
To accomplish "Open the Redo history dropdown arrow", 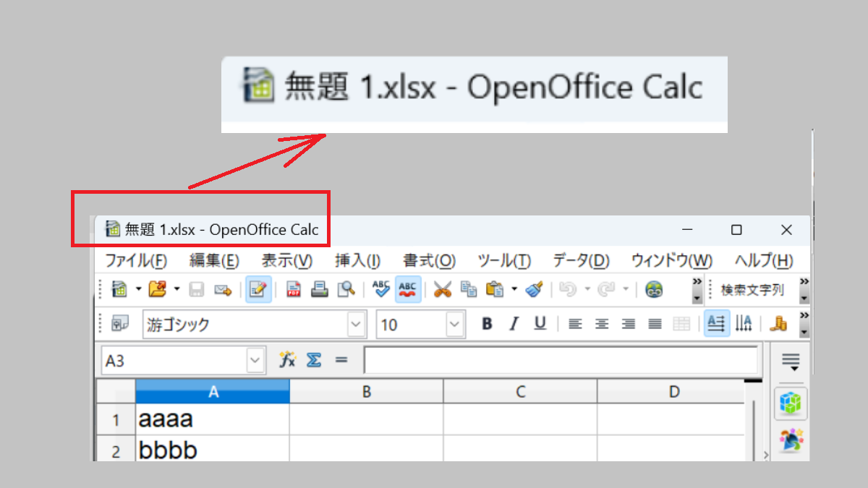I will coord(626,289).
